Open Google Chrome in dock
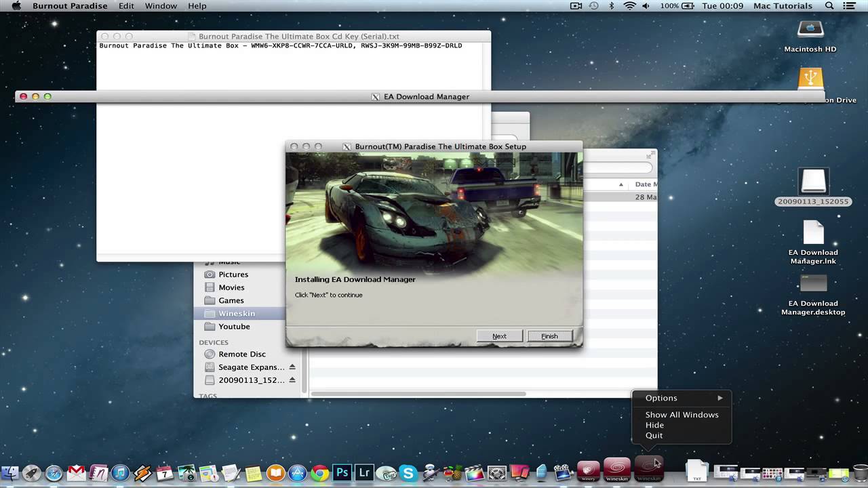 319,472
